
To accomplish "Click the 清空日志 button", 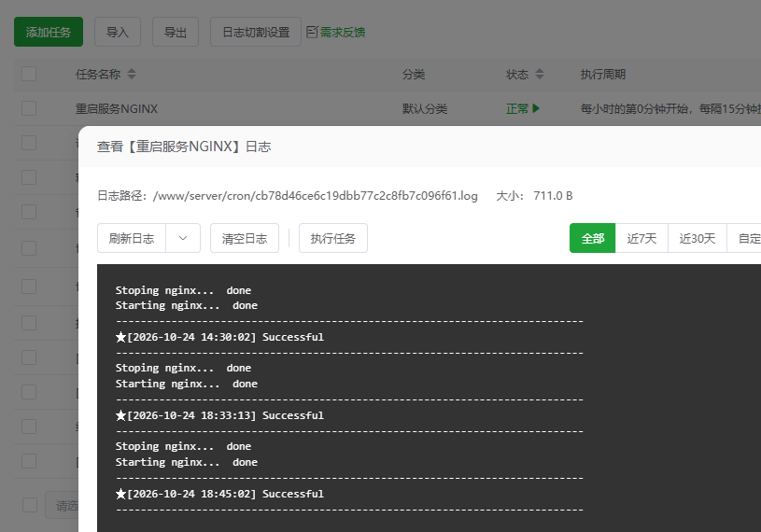I will [245, 238].
